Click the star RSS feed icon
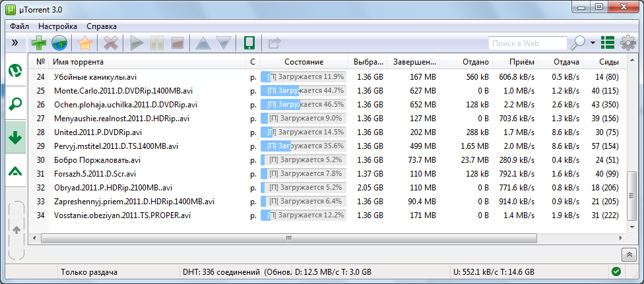The height and width of the screenshot is (284, 644). pos(84,43)
